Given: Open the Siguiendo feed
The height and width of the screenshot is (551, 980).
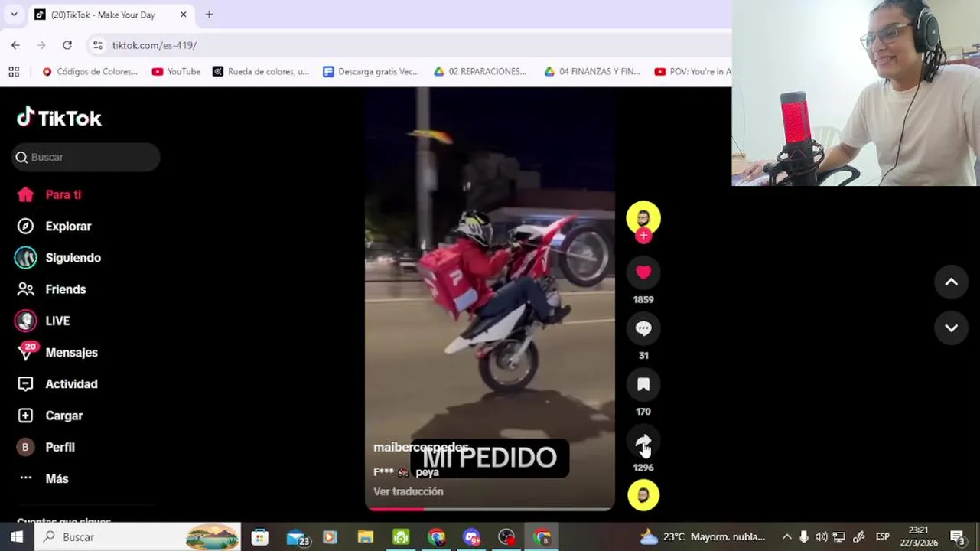Looking at the screenshot, I should [58, 258].
